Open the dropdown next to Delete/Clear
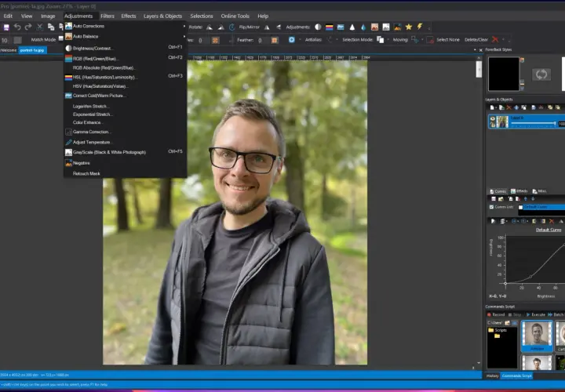 tap(503, 40)
